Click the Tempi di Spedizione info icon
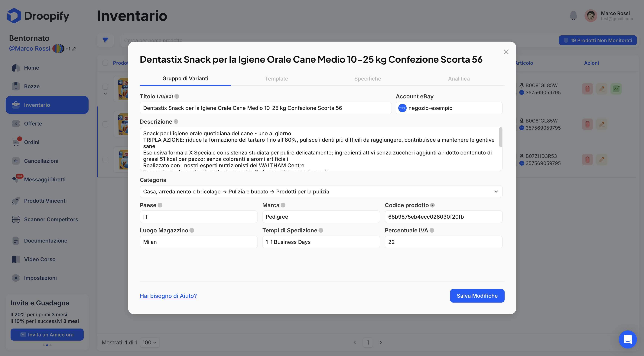This screenshot has height=356, width=644. (x=321, y=230)
